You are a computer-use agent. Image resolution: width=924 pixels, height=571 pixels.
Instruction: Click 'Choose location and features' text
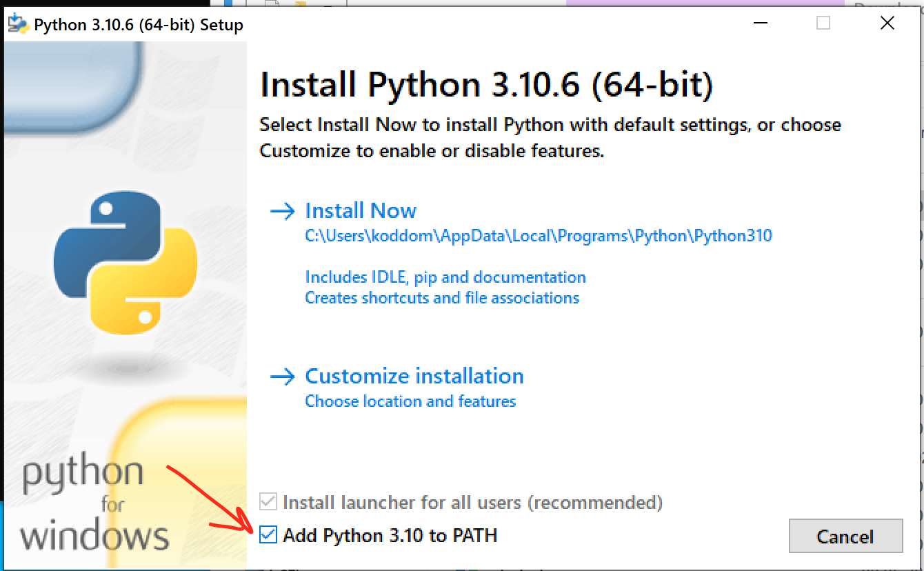pyautogui.click(x=410, y=401)
